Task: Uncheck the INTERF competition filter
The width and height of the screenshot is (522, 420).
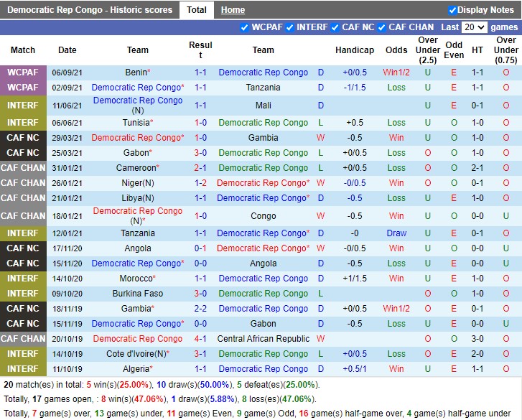Action: (290, 27)
